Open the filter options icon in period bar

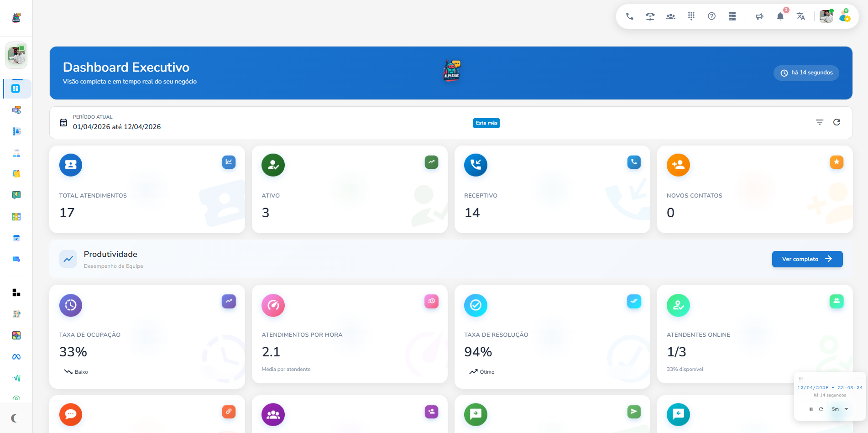coord(820,122)
